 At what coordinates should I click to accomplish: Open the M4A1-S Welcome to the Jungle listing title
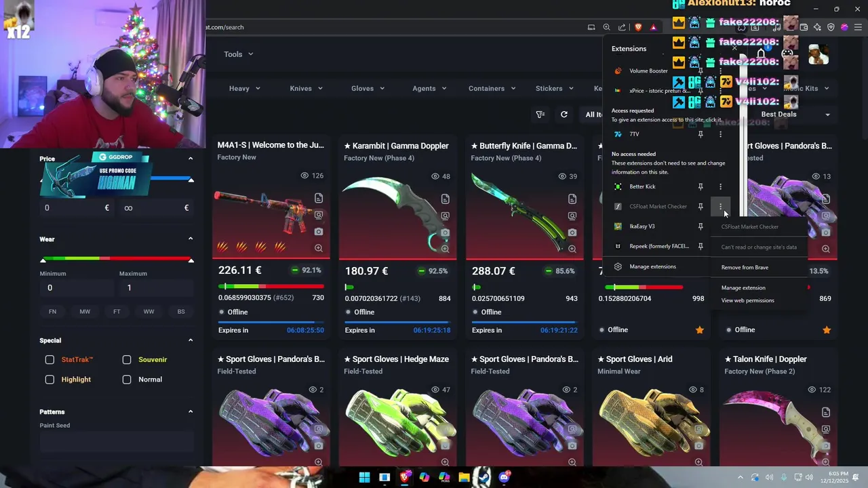(271, 145)
